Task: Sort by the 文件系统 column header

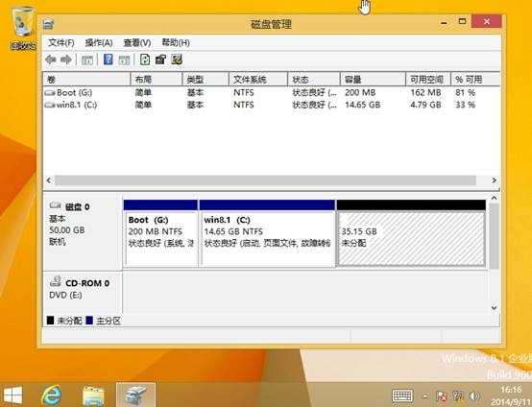Action: 258,80
